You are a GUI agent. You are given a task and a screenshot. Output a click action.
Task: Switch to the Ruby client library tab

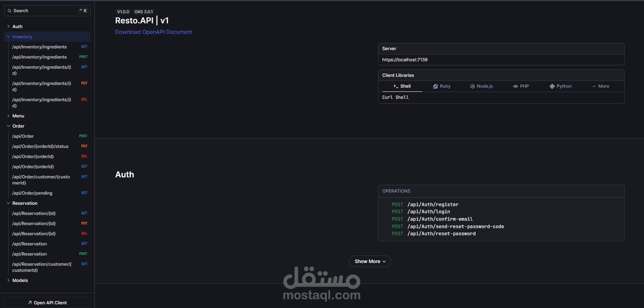coord(442,86)
